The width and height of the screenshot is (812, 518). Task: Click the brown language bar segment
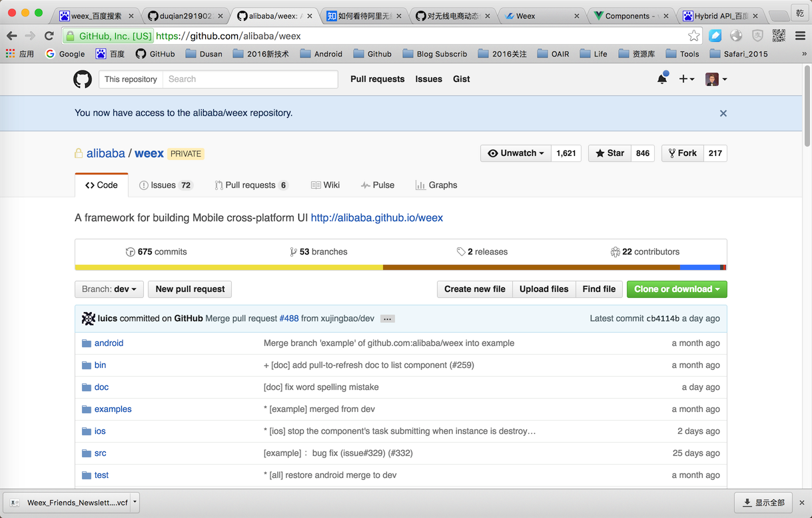coord(532,267)
